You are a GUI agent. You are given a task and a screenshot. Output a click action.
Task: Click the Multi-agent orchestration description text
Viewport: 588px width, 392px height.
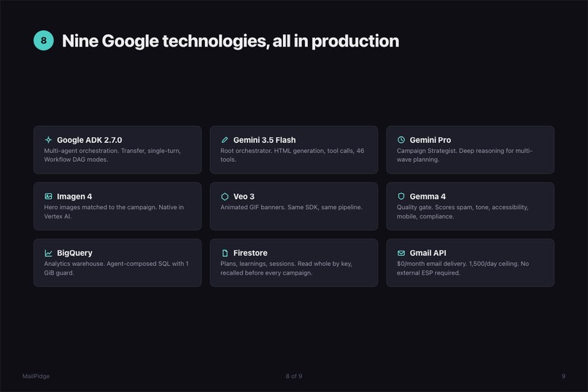point(112,155)
